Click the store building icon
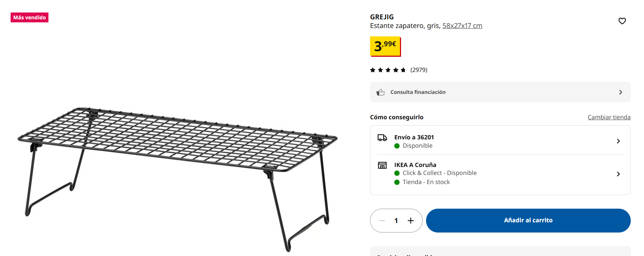This screenshot has height=256, width=644. pos(382,165)
